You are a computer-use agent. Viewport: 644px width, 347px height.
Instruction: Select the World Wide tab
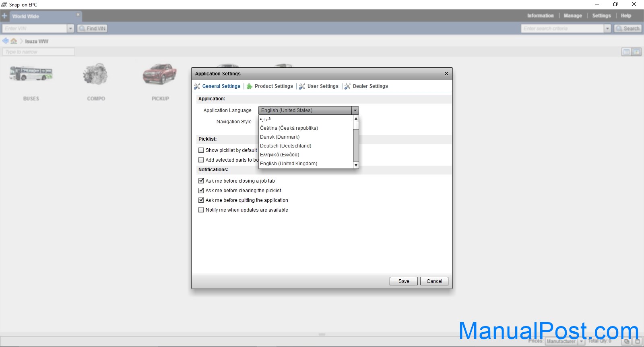tap(26, 17)
